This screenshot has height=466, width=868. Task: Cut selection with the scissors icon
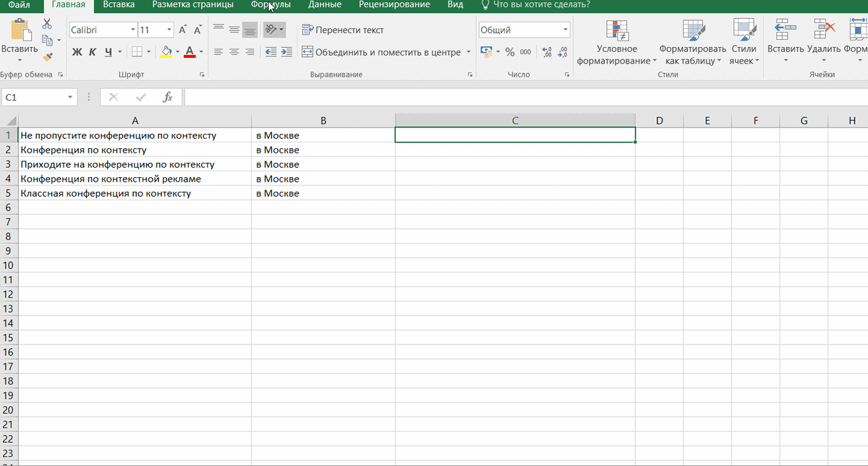click(x=48, y=25)
